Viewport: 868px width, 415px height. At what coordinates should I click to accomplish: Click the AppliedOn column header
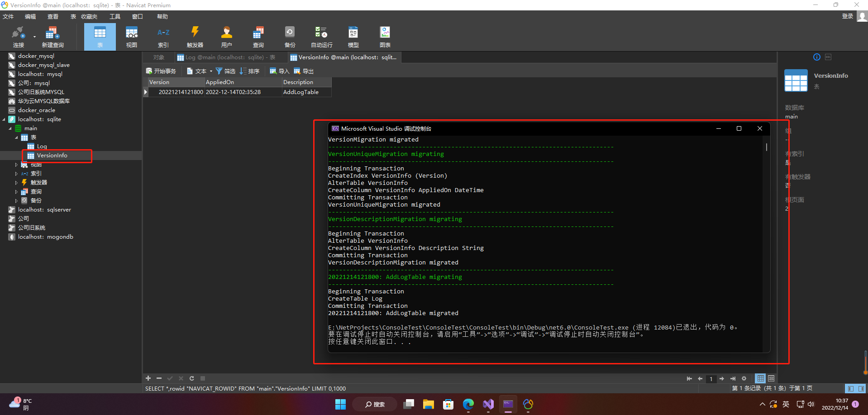(243, 82)
